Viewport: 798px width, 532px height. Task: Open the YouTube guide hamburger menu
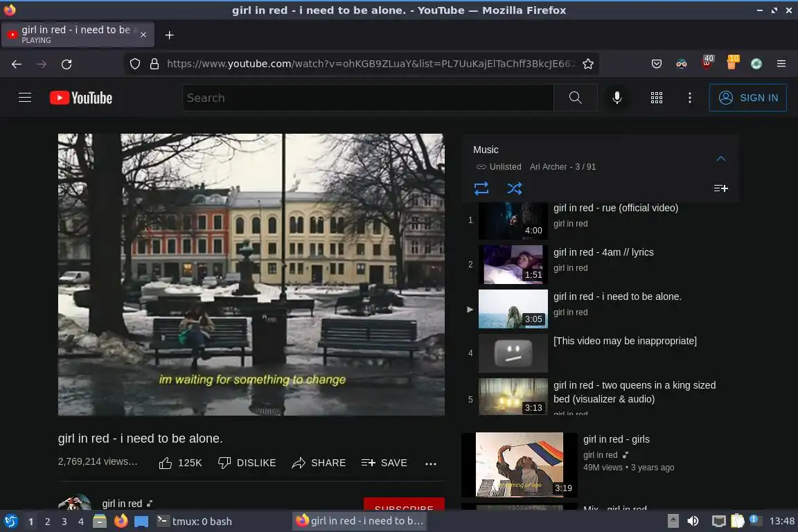click(25, 98)
